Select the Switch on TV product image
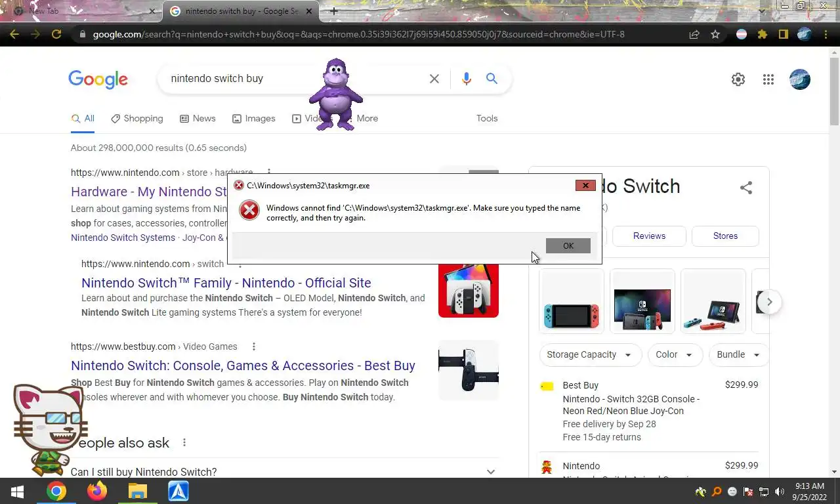The width and height of the screenshot is (840, 504). pos(642,301)
